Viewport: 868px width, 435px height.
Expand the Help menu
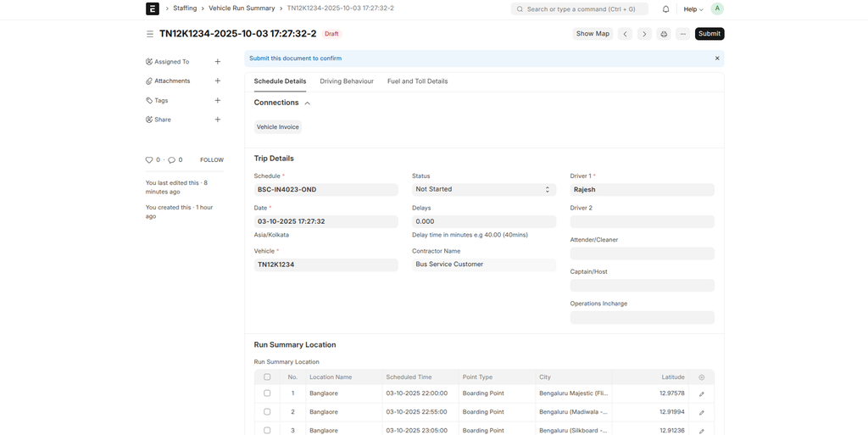click(693, 9)
